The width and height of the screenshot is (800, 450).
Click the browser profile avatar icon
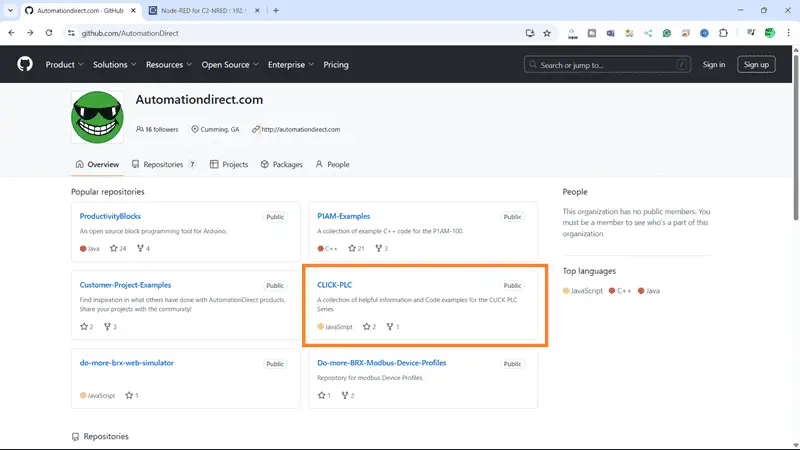tap(770, 33)
